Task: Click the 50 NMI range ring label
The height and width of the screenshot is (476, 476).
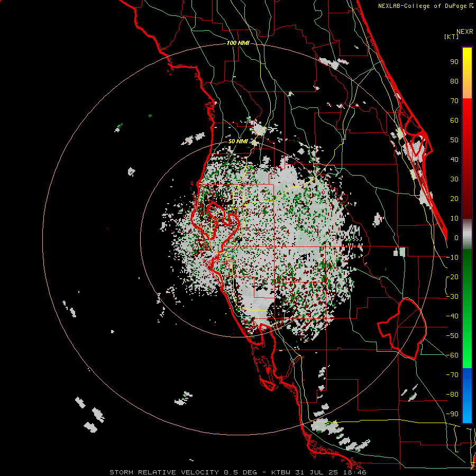Action: [x=238, y=141]
